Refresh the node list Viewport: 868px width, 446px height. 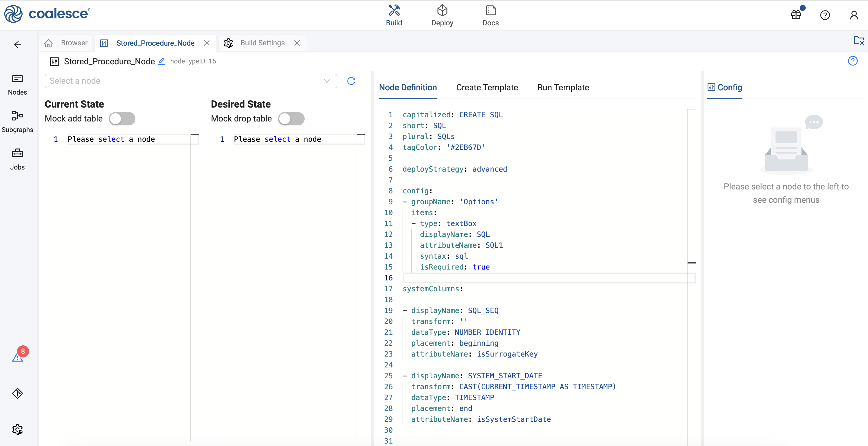point(351,81)
